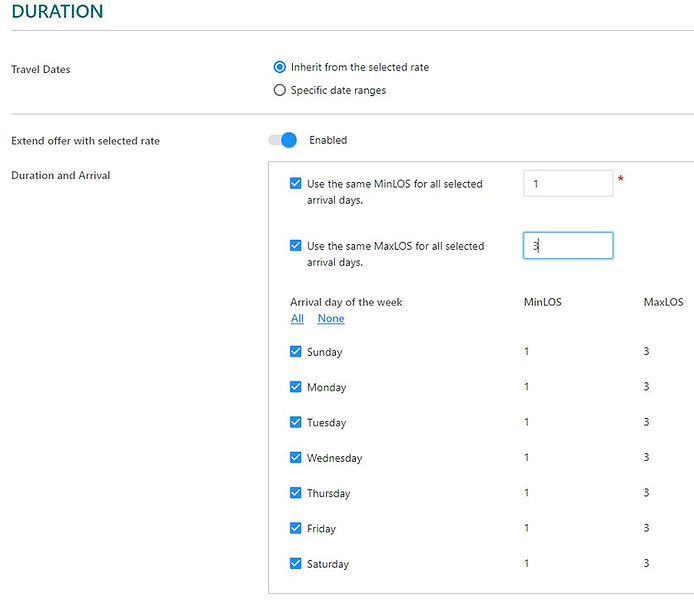
Task: Click the 'All' arrival days link
Action: (x=297, y=319)
